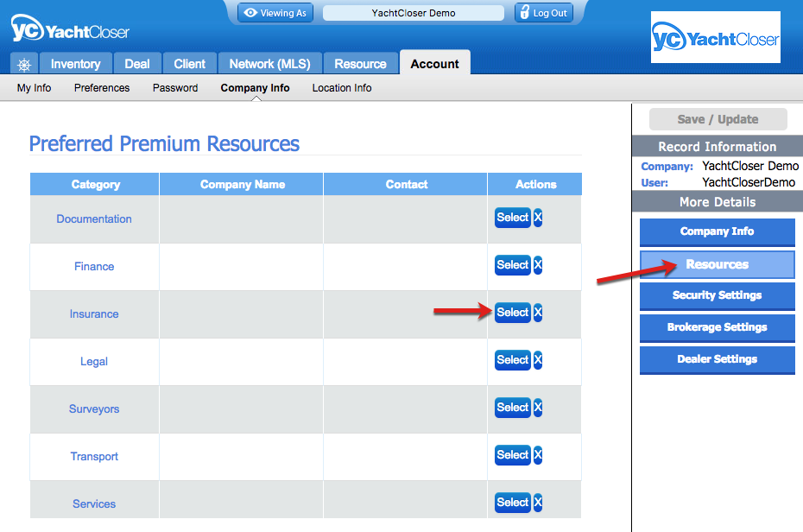This screenshot has width=803, height=532.
Task: Click the Legal category link
Action: click(x=94, y=362)
